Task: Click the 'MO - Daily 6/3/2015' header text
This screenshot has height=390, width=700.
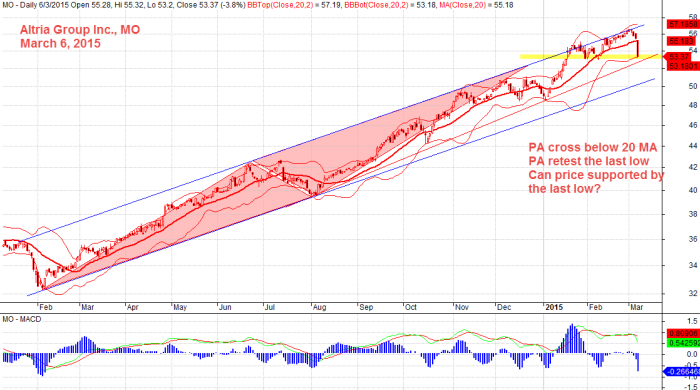Action: click(36, 5)
